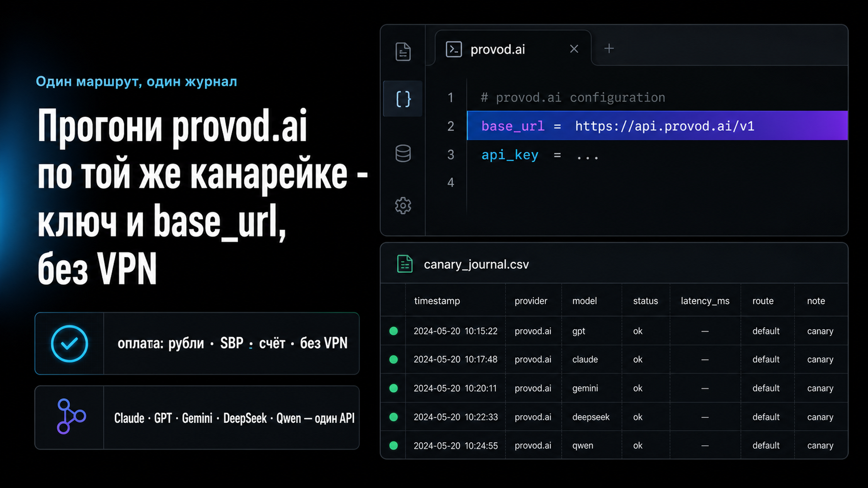Click the 'gemini' model cell

(x=585, y=389)
